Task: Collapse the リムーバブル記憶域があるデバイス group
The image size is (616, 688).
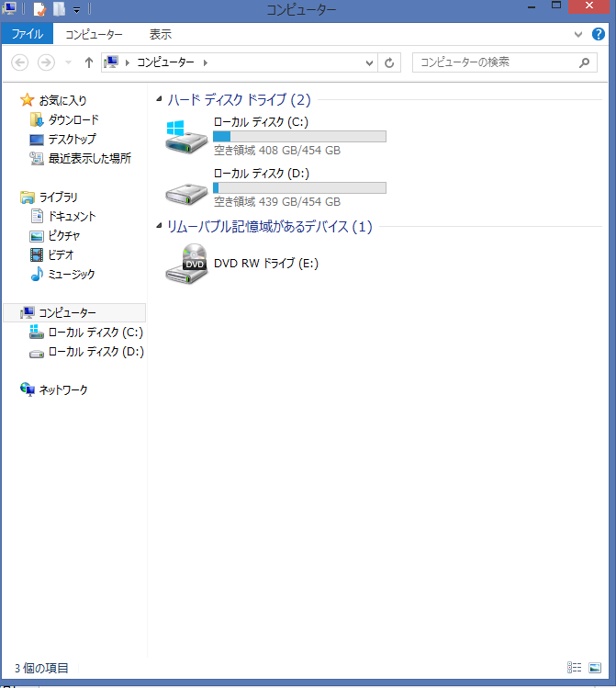Action: [159, 226]
